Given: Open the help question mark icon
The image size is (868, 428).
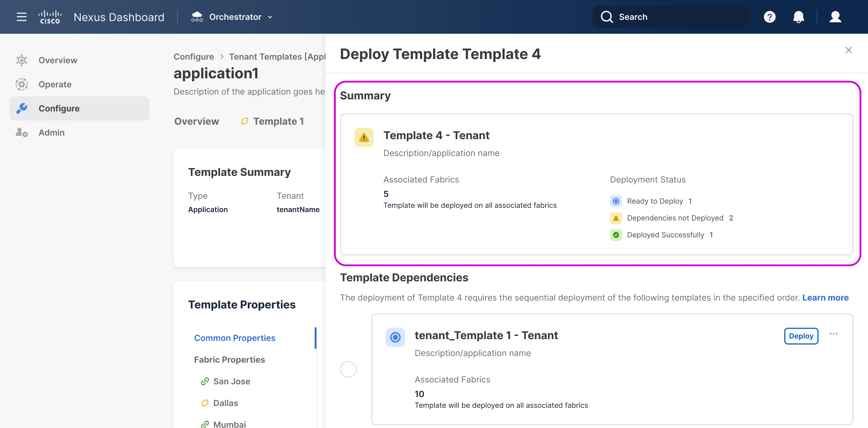Looking at the screenshot, I should click(x=769, y=17).
